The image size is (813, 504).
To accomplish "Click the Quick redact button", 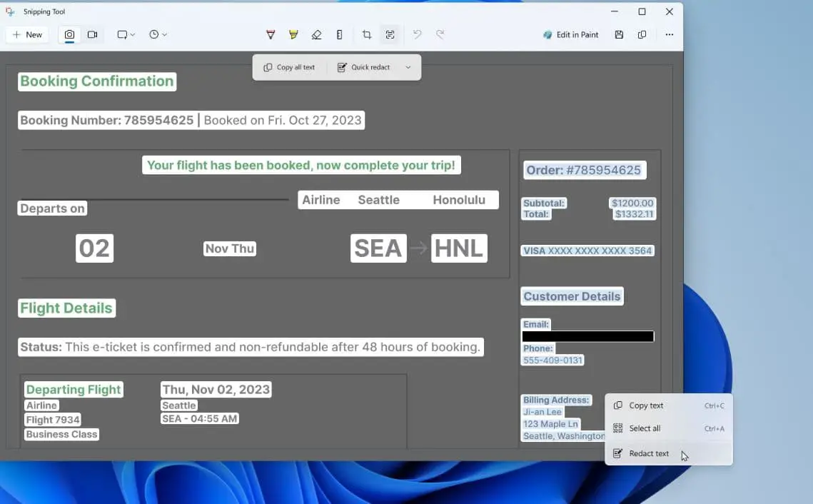I will point(364,67).
